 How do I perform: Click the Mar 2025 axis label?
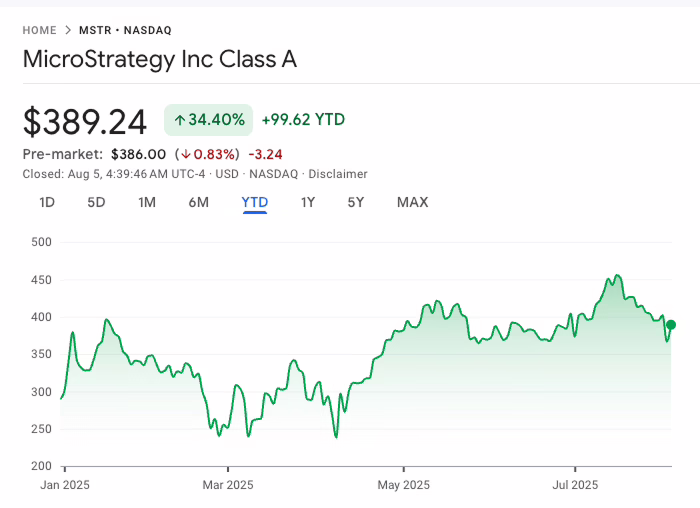[x=227, y=485]
